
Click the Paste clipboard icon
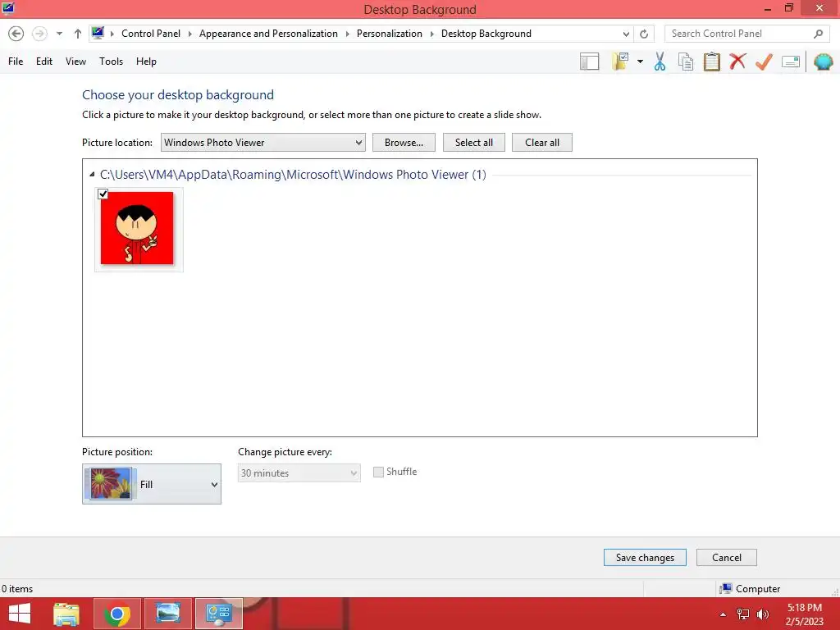711,62
